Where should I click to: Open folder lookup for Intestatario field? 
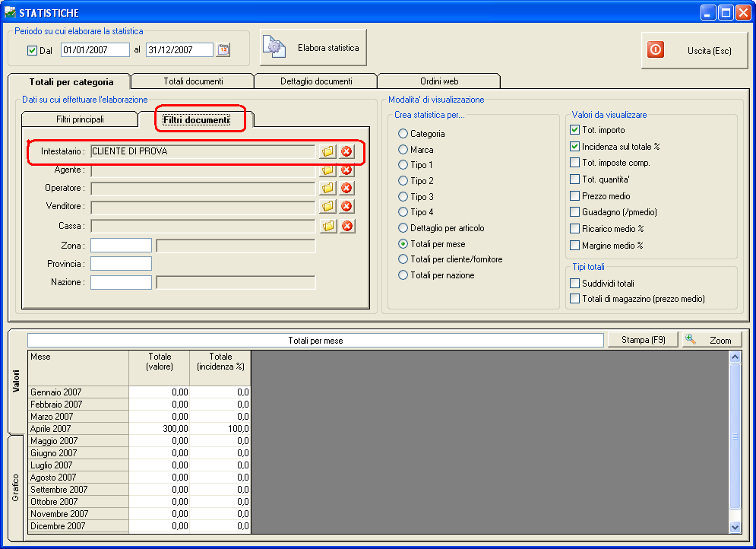(x=327, y=151)
